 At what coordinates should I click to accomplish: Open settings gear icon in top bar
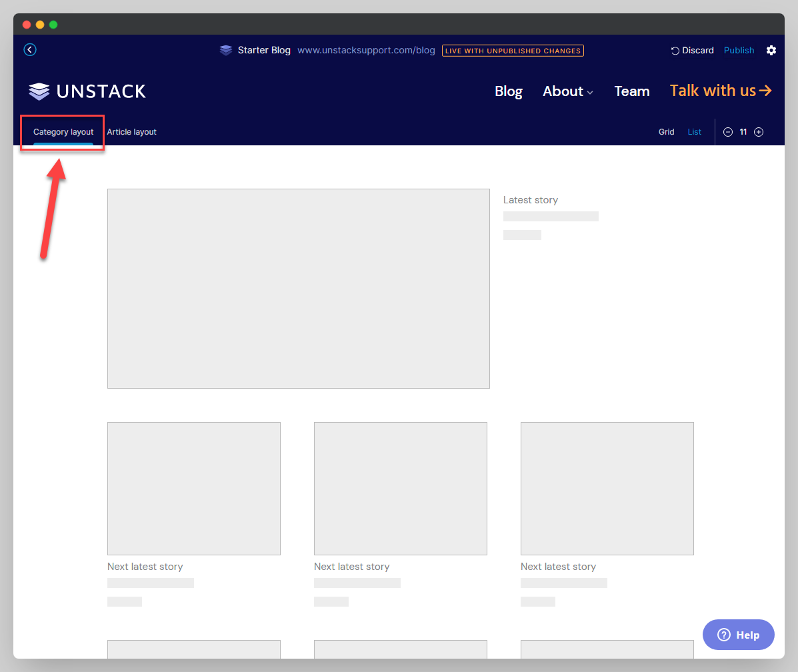pos(771,51)
